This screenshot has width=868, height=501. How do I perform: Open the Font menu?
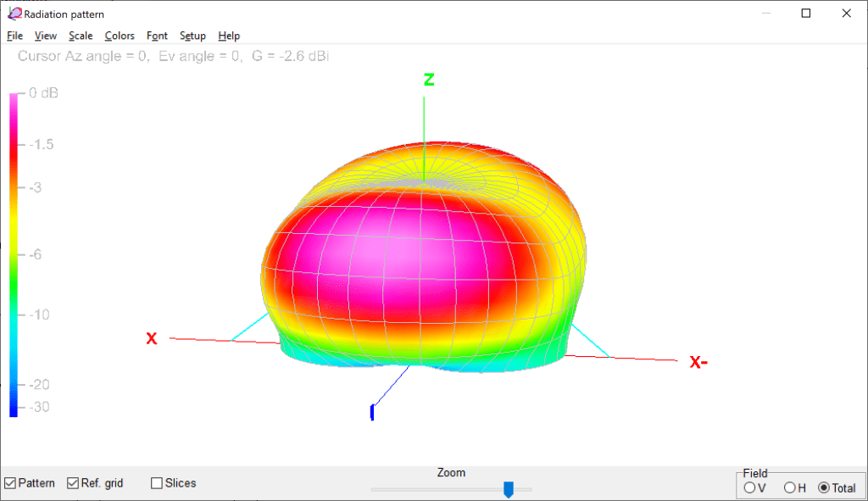[157, 36]
